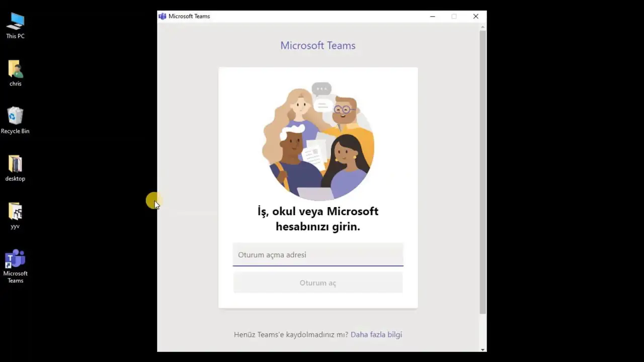
Task: Click the Teams people illustration
Action: coord(318,142)
